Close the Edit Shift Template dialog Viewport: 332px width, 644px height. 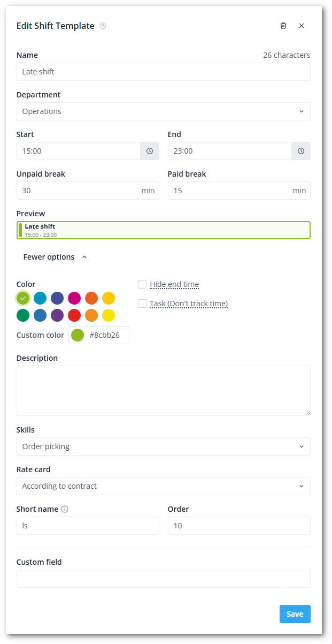pyautogui.click(x=302, y=26)
